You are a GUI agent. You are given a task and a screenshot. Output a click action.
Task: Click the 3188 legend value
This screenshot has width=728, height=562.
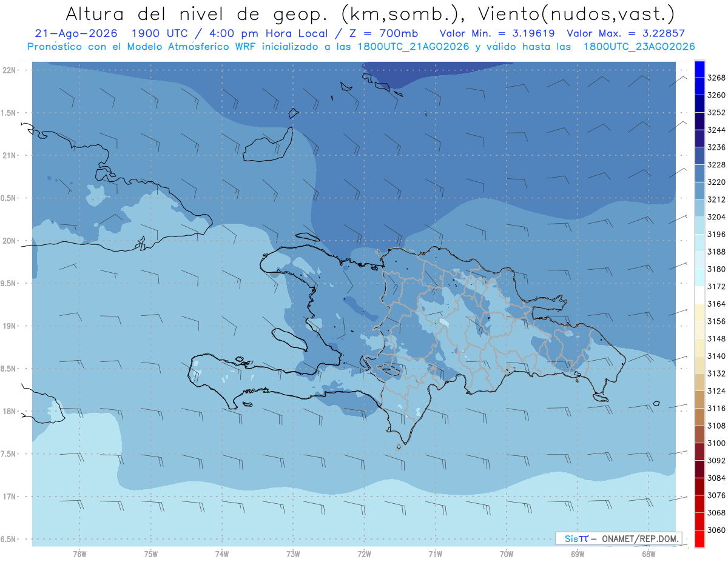716,252
